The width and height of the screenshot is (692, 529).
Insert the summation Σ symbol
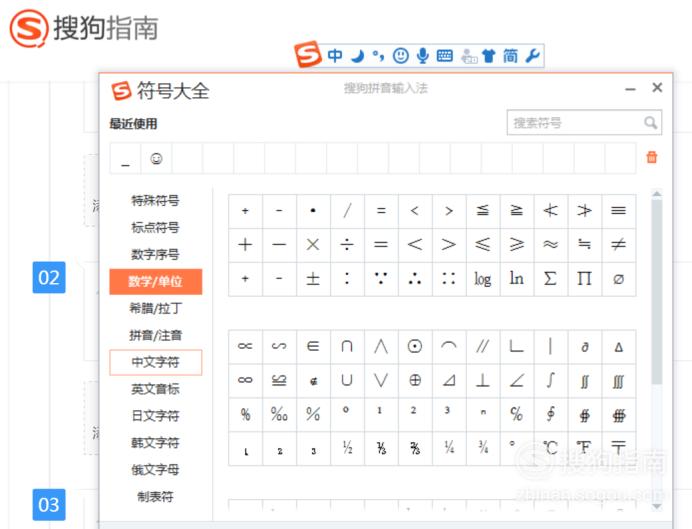click(550, 278)
